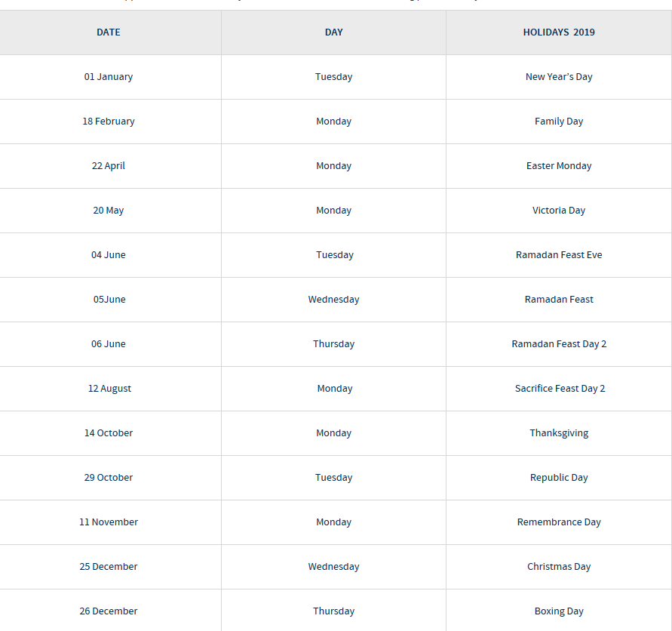Select the Sacrifice Feast Day 2 cell
Image resolution: width=672 pixels, height=631 pixels.
pos(560,389)
